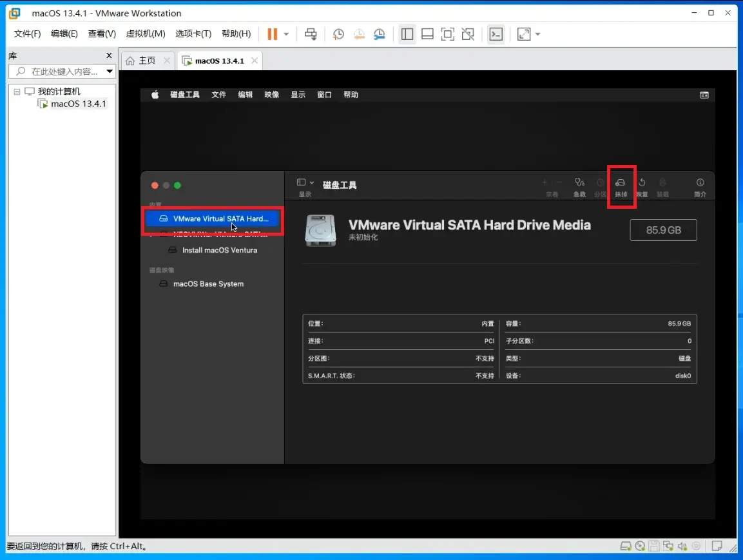Image resolution: width=743 pixels, height=560 pixels.
Task: Open the macOS 显示 menu
Action: tap(298, 95)
